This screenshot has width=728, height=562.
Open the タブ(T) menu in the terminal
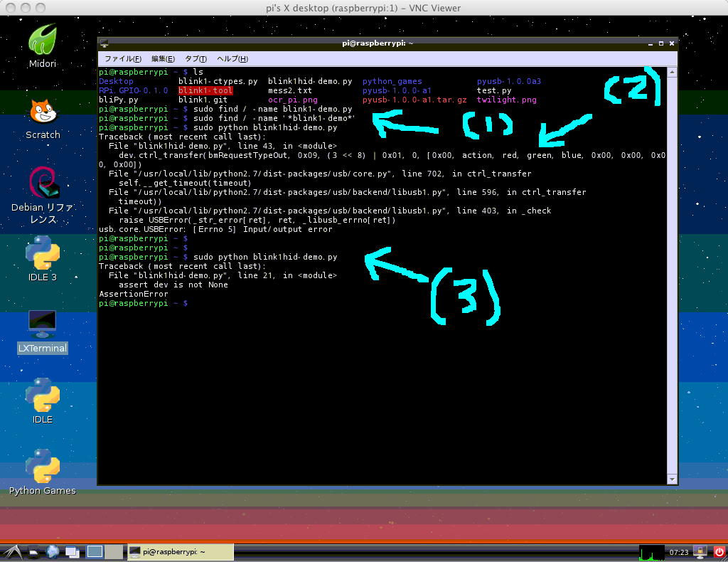tap(196, 59)
